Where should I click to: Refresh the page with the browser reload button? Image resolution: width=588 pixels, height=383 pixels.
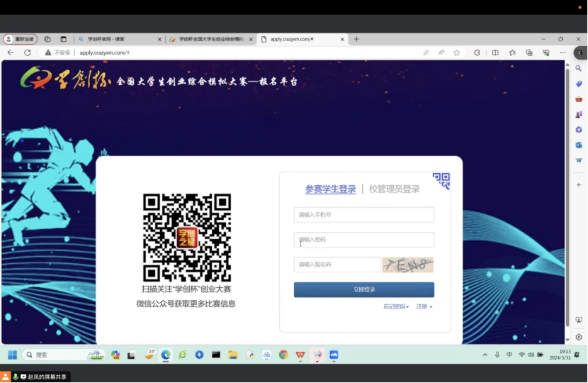28,52
